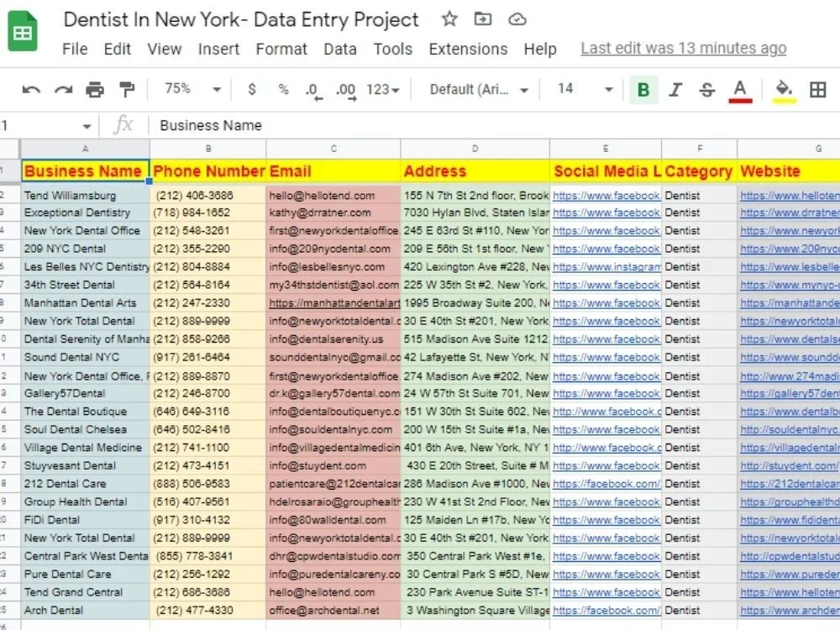
Task: Select cell Village Dental Medicine
Action: coord(85,448)
